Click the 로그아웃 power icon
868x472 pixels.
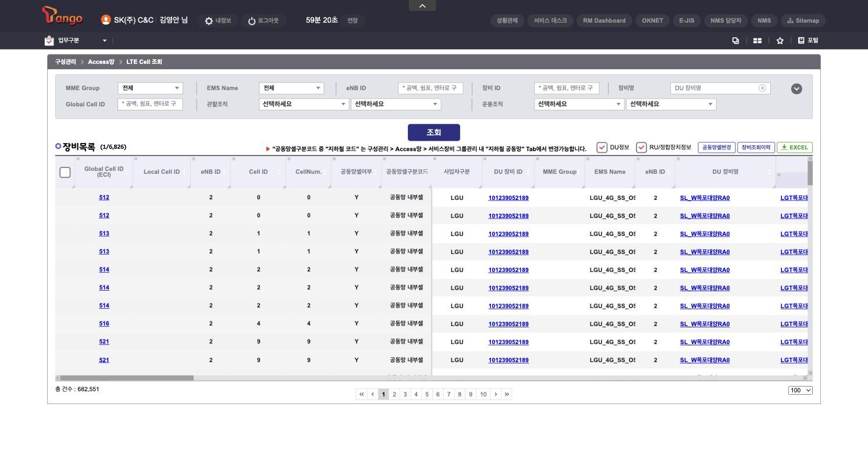(252, 21)
